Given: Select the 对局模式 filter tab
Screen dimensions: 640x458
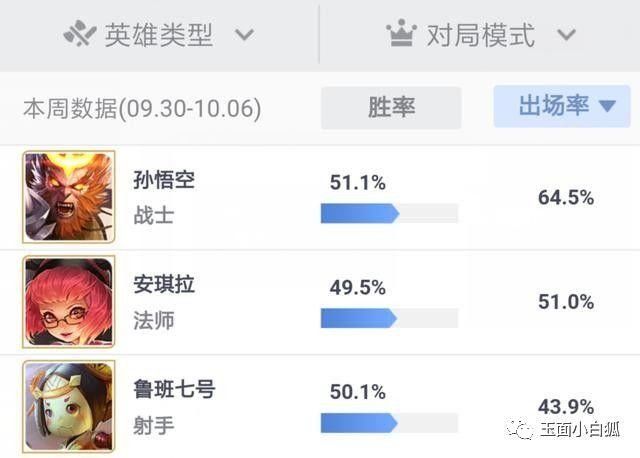Looking at the screenshot, I should click(481, 36).
